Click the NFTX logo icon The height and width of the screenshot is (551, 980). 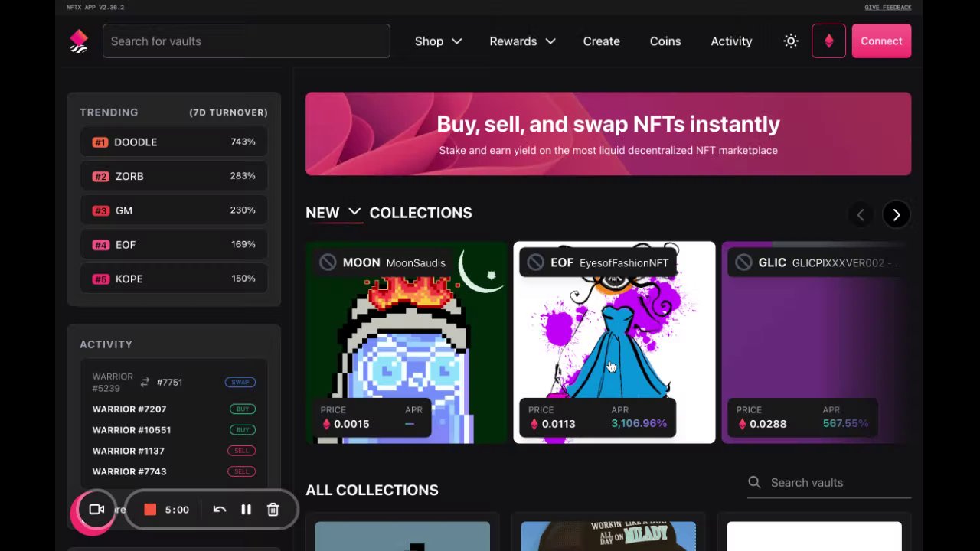coord(79,41)
